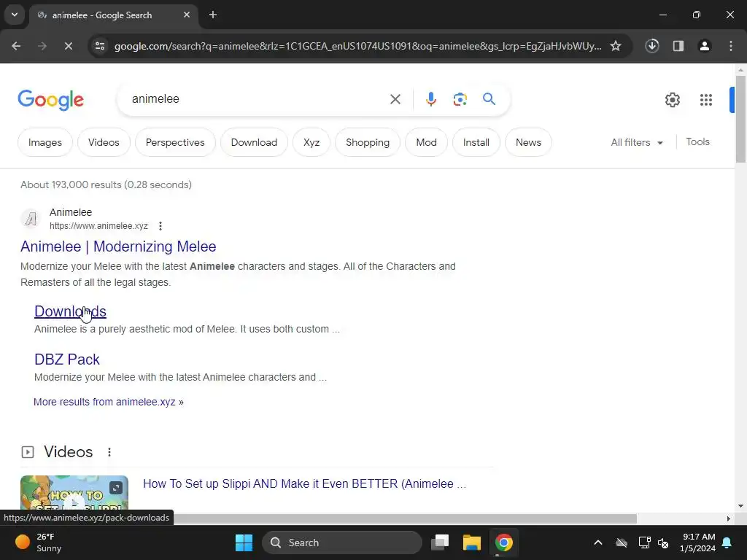Filter results by Images
The image size is (747, 560).
pyautogui.click(x=44, y=142)
